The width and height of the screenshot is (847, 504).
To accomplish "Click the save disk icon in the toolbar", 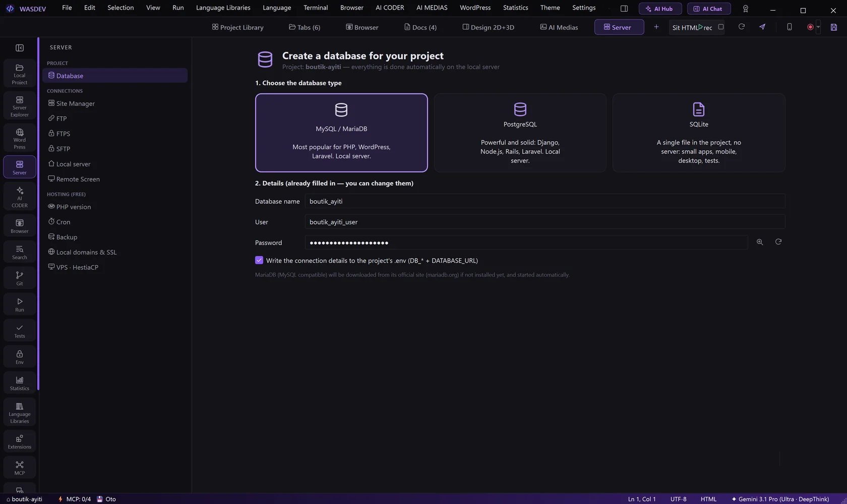I will click(834, 27).
